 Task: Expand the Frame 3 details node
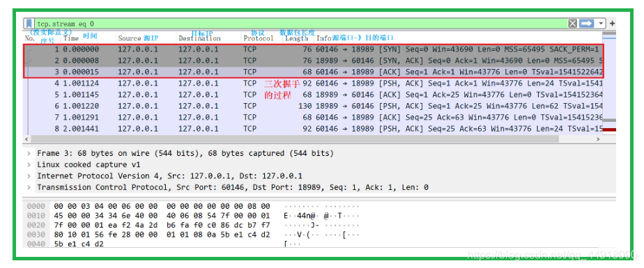coord(29,154)
